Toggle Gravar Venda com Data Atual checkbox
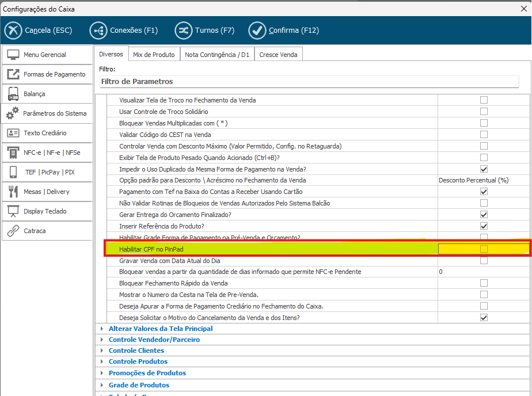The height and width of the screenshot is (396, 532). (x=484, y=260)
